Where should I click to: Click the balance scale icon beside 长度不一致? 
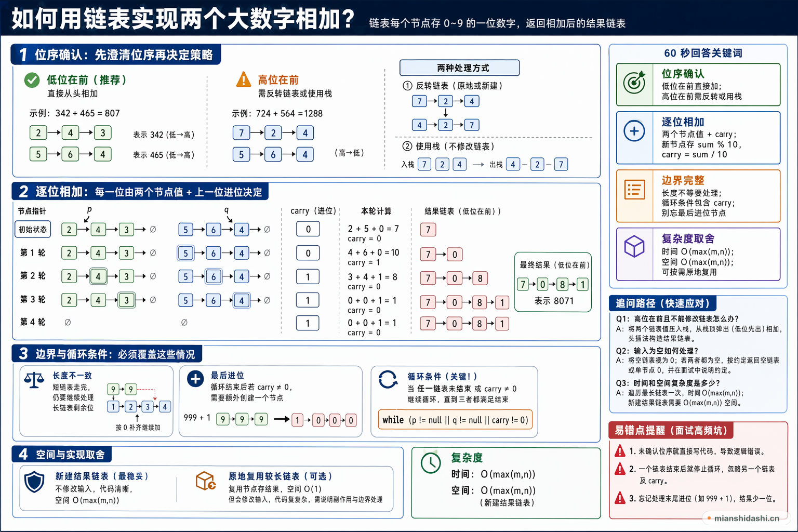point(34,380)
